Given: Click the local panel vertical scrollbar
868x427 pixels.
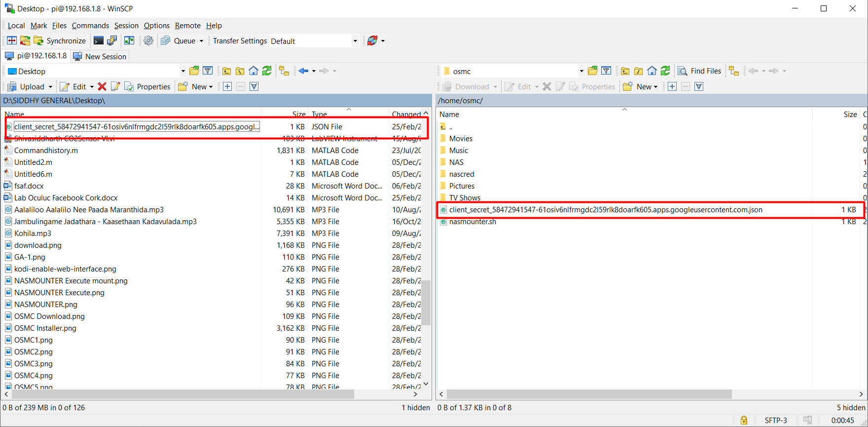Looking at the screenshot, I should coord(426,303).
